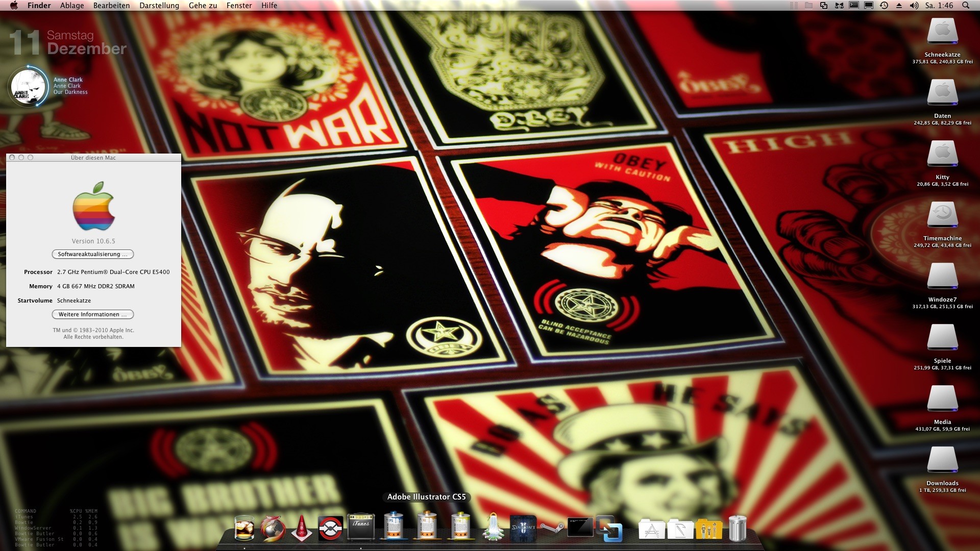This screenshot has height=551, width=980.
Task: Launch StarCraft II from the dock
Action: pos(523,528)
